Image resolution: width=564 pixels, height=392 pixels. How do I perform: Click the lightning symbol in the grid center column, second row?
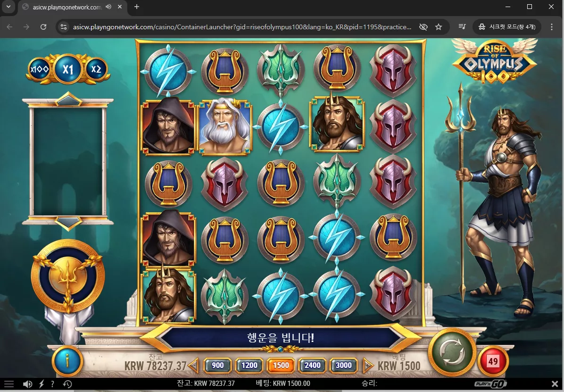point(281,127)
